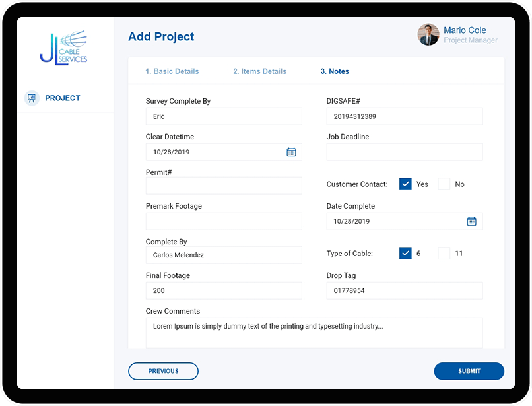Click the Add Project page heading
This screenshot has height=406, width=532.
(161, 36)
